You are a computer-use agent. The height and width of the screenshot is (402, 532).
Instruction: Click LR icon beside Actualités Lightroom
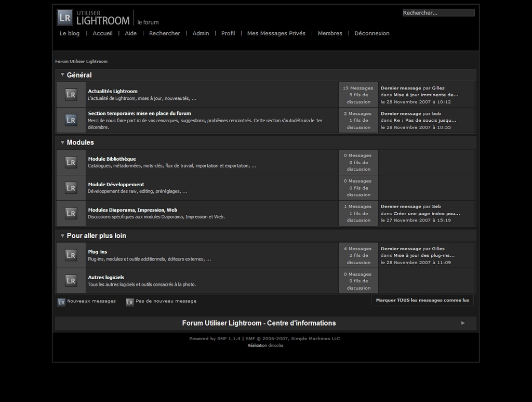coord(71,94)
